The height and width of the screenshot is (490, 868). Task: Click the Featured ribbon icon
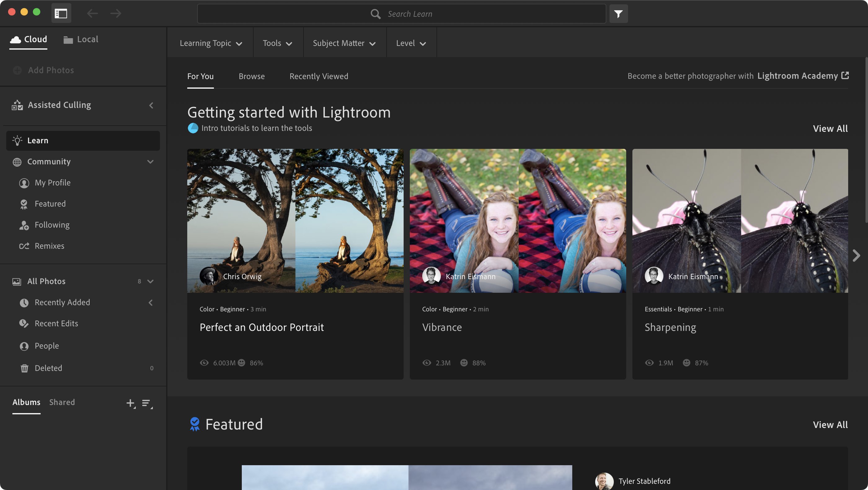click(24, 204)
